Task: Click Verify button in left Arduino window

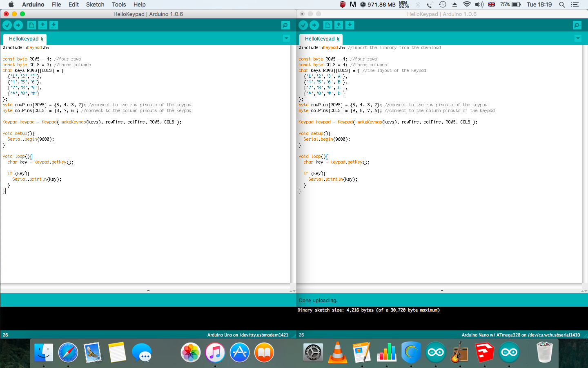Action: 7,25
